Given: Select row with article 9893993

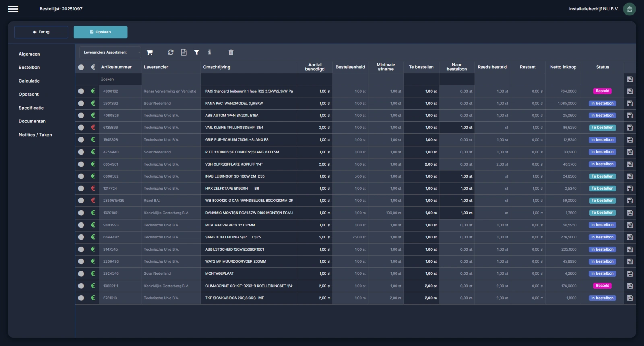Looking at the screenshot, I should click(81, 225).
